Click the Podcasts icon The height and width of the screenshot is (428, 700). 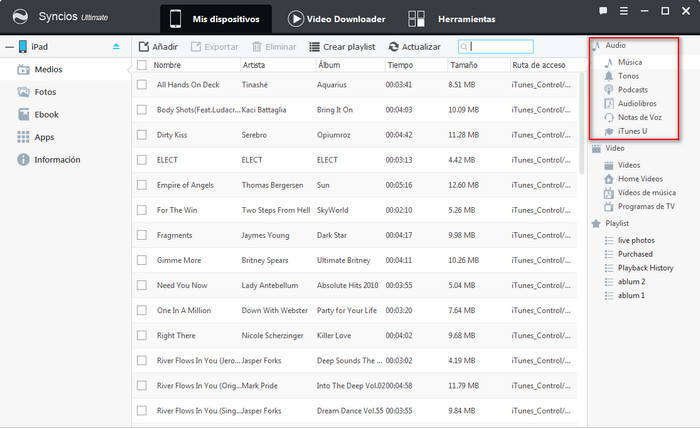point(608,90)
